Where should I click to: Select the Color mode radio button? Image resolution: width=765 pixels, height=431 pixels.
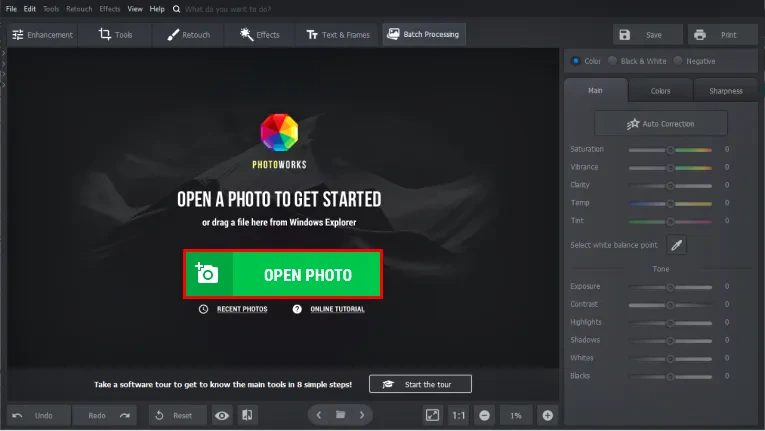576,61
